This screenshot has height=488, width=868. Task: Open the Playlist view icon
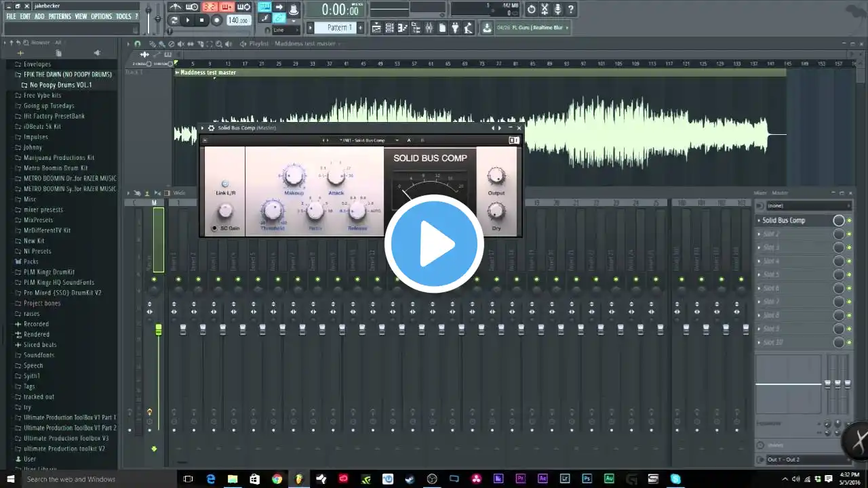[378, 28]
